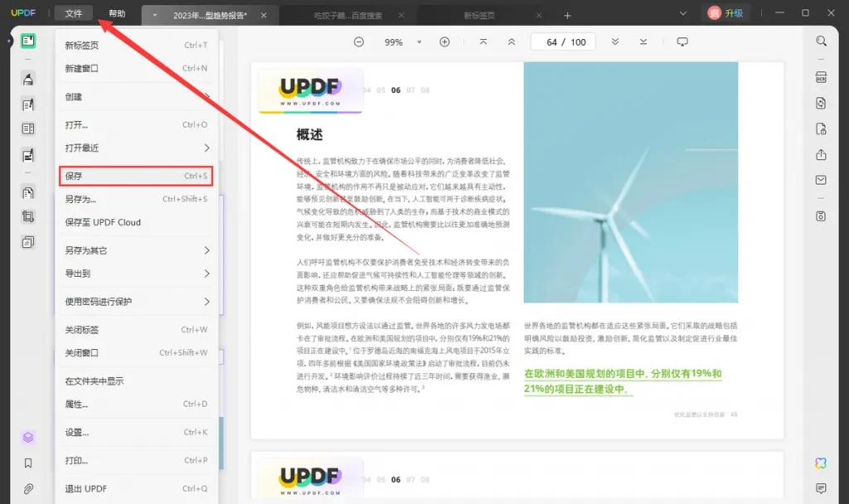Screen dimensions: 849x504
Task: Open the attachments paperclip icon
Action: tap(28, 488)
